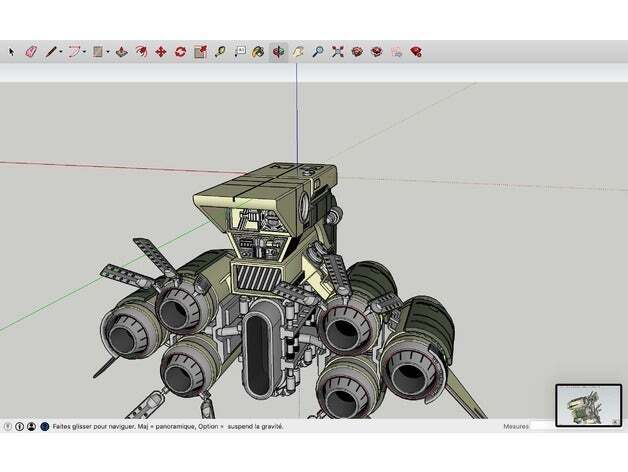Select the Tape Measure tool
Image resolution: width=628 pixels, height=472 pixels.
pyautogui.click(x=219, y=51)
